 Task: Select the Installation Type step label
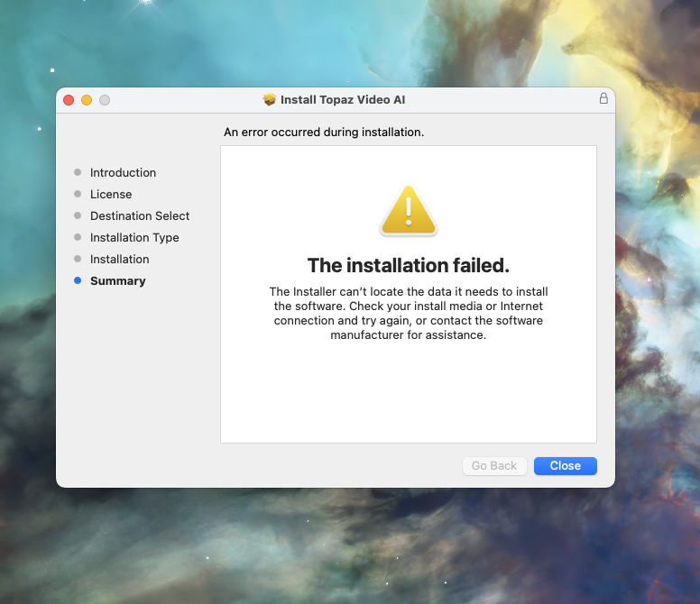click(x=134, y=237)
